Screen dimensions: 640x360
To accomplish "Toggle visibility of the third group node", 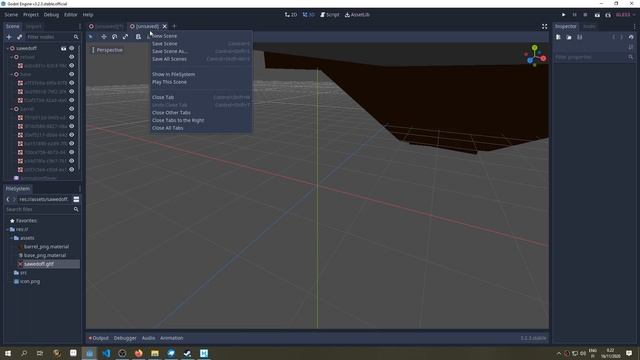I will click(71, 109).
